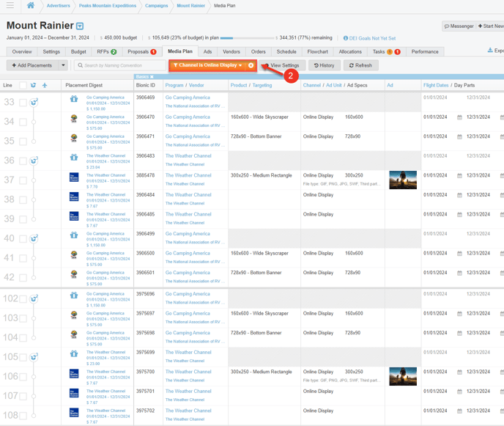Click the Start New button
This screenshot has height=426, width=504.
click(490, 26)
